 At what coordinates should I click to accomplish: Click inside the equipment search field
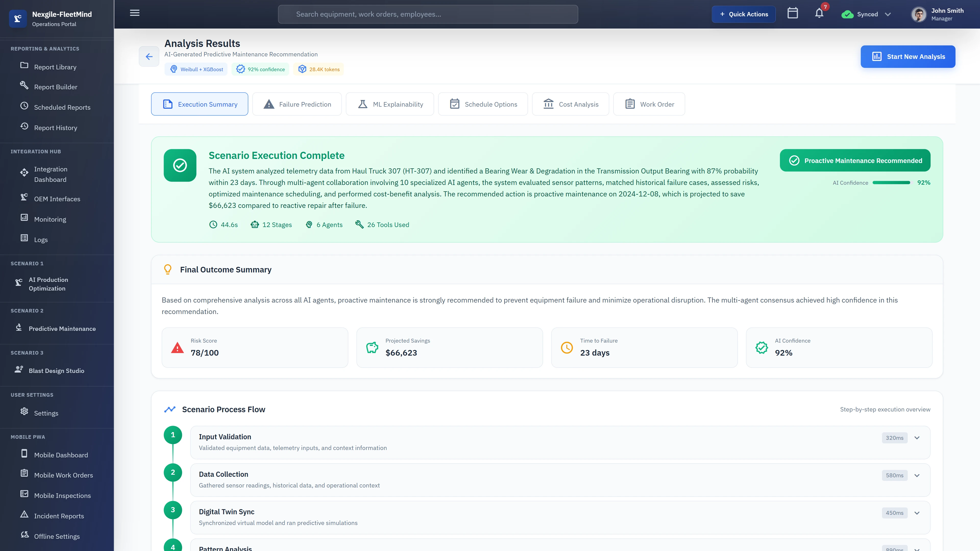pos(428,14)
